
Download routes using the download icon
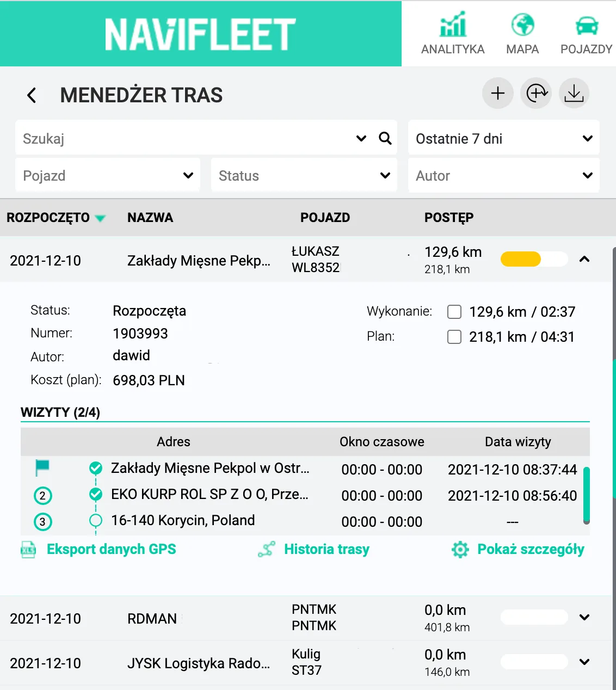tap(574, 93)
